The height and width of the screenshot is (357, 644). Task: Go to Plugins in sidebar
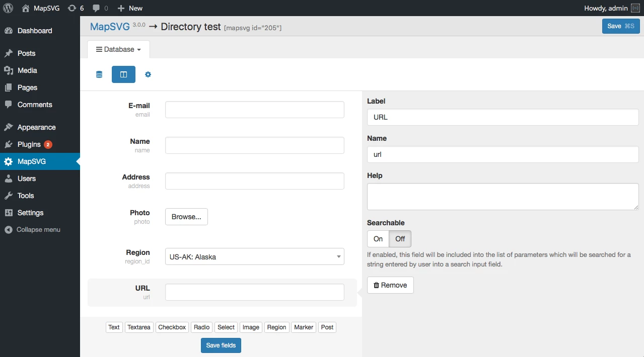[x=29, y=144]
